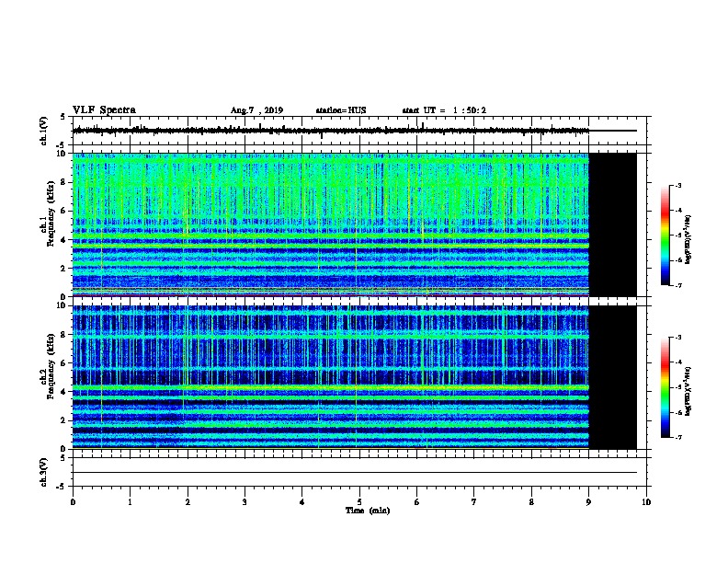Image resolution: width=728 pixels, height=563 pixels.
Task: Click the "8" kHz tick on ch.1 frequency axis
Action: tap(63, 182)
